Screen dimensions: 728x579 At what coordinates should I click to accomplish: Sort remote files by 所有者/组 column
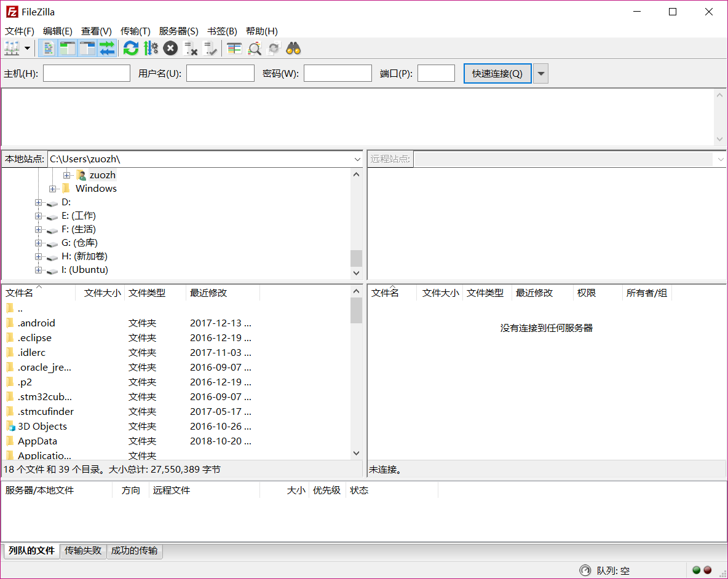647,293
